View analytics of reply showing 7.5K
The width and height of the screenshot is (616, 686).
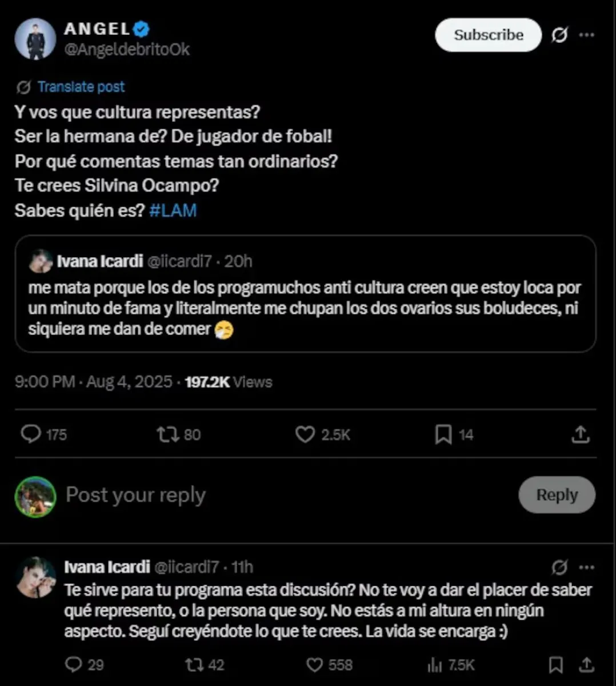point(435,664)
